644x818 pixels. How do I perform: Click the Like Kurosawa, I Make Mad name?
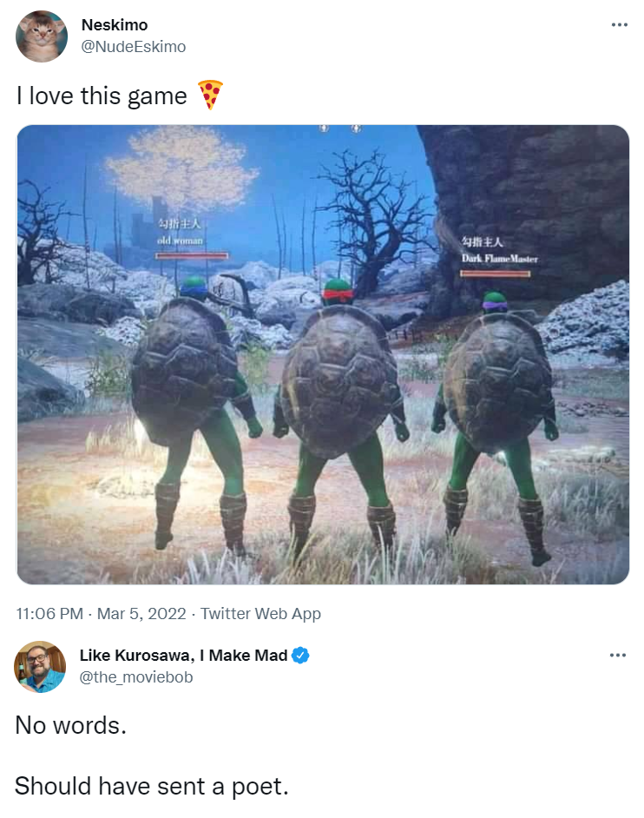(x=183, y=655)
